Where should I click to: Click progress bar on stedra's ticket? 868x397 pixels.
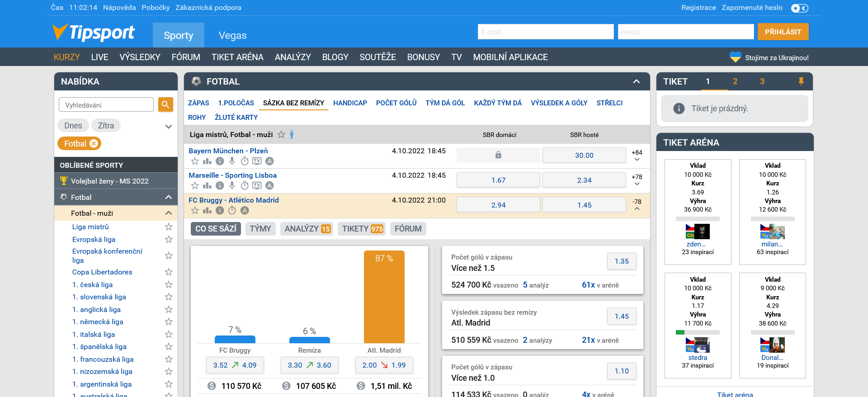698,332
